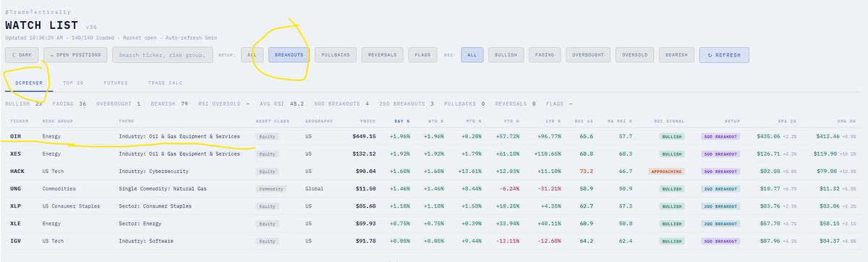The image size is (868, 262).
Task: Toggle the Dark mode button
Action: coord(22,55)
